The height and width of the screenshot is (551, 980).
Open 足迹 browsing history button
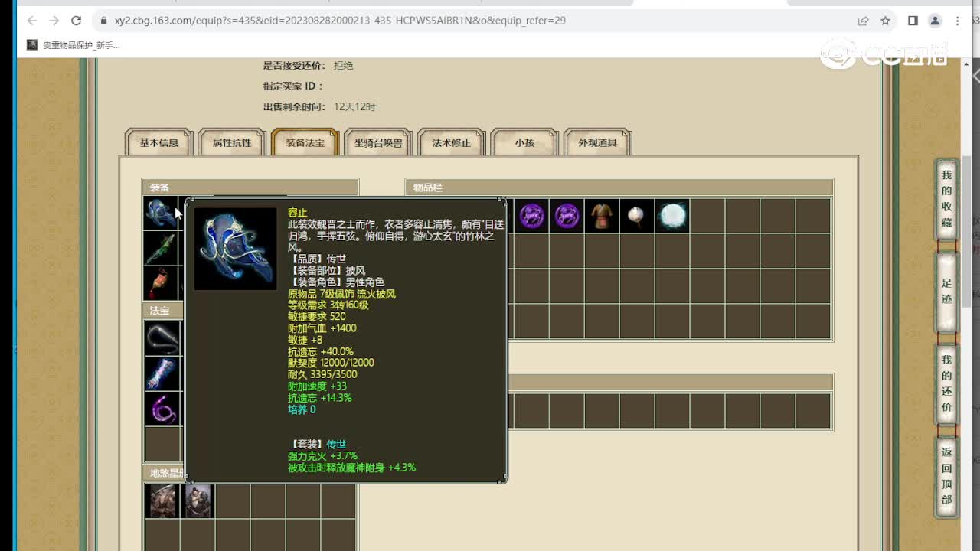(947, 292)
